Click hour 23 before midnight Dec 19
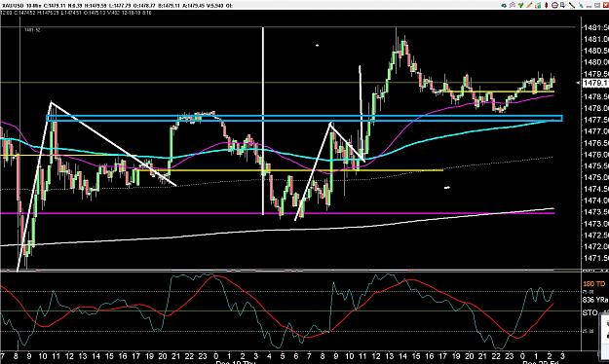 coord(203,356)
